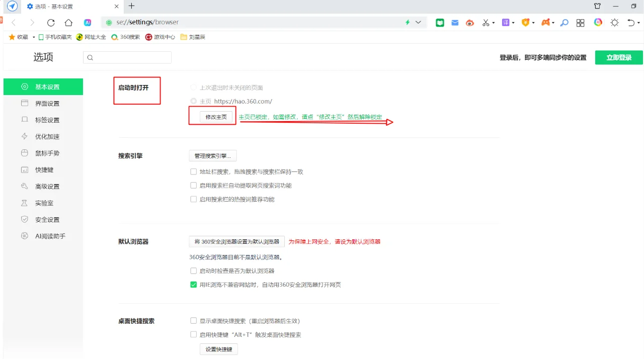Select 基本设置 in the sidebar
The image size is (644, 359).
pyautogui.click(x=43, y=87)
